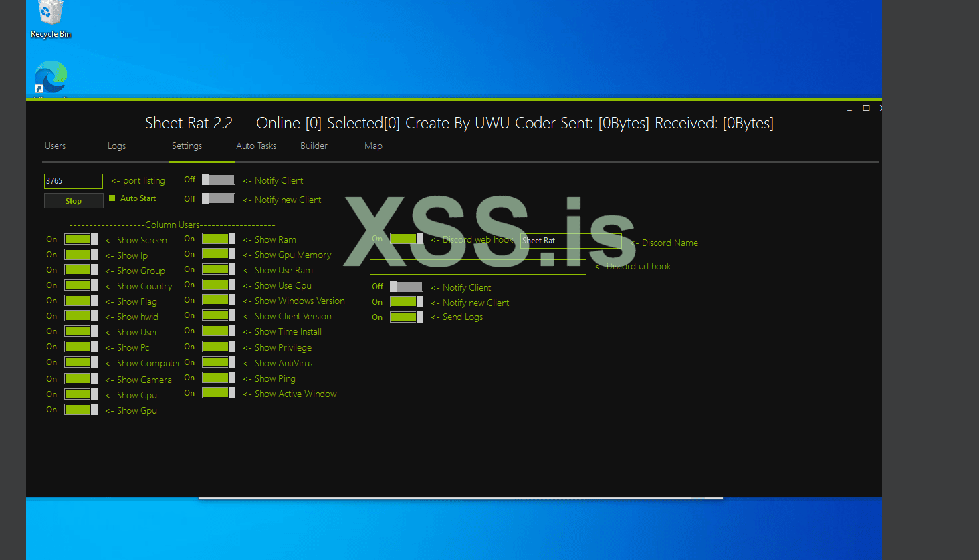Switch to the Users tab
979x560 pixels.
click(x=55, y=146)
